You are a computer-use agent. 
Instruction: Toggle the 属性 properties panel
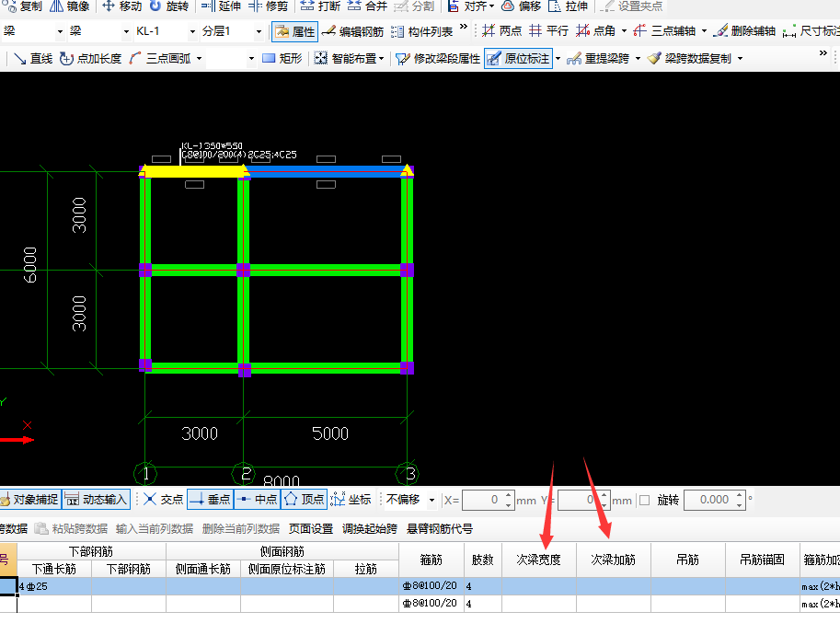pyautogui.click(x=294, y=31)
